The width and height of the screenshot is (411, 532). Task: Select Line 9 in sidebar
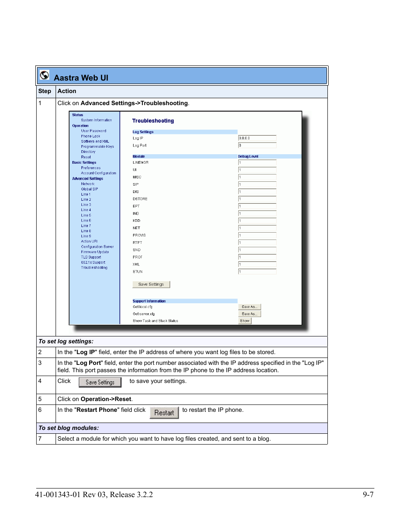tap(86, 236)
